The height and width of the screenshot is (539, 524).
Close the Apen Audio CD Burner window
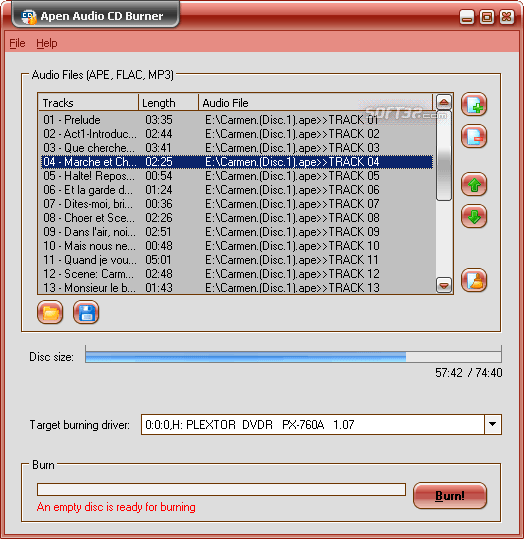point(507,17)
